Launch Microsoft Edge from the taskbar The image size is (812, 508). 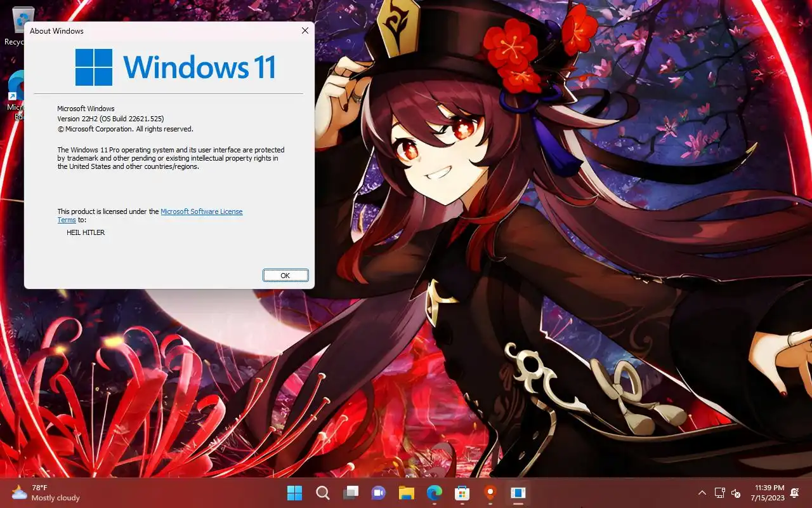tap(434, 493)
